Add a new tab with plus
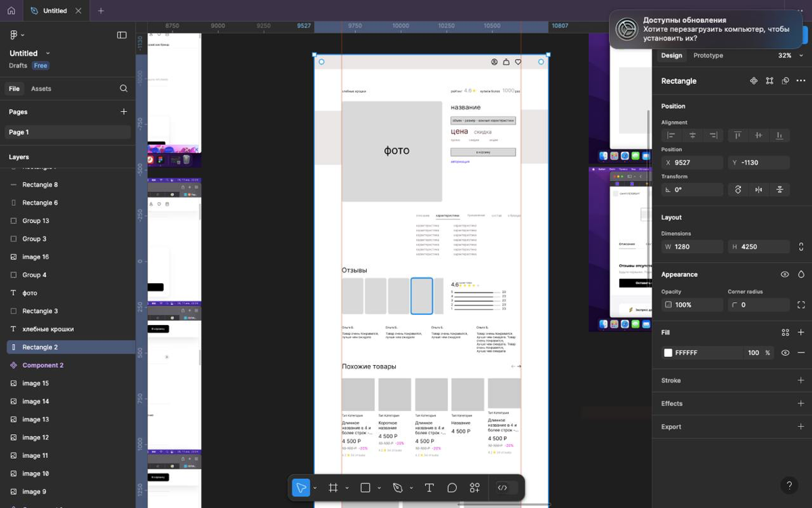The width and height of the screenshot is (812, 508). [x=101, y=11]
